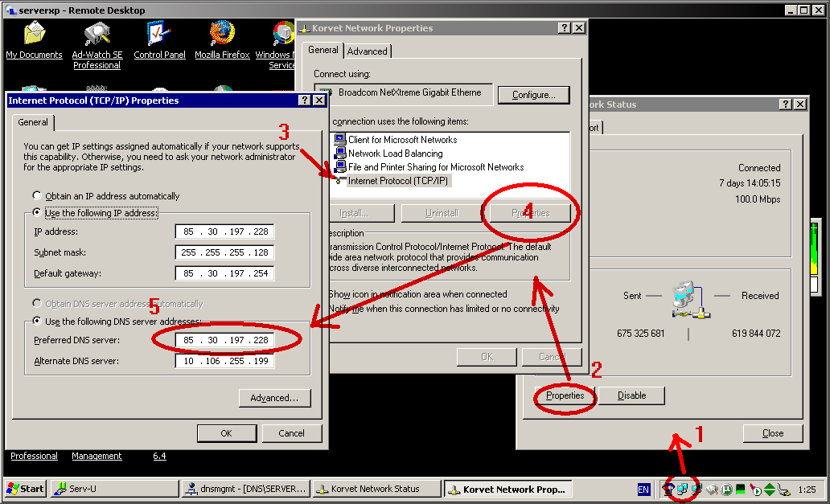Click help button in Network Status title bar
830x504 pixels.
pyautogui.click(x=786, y=104)
